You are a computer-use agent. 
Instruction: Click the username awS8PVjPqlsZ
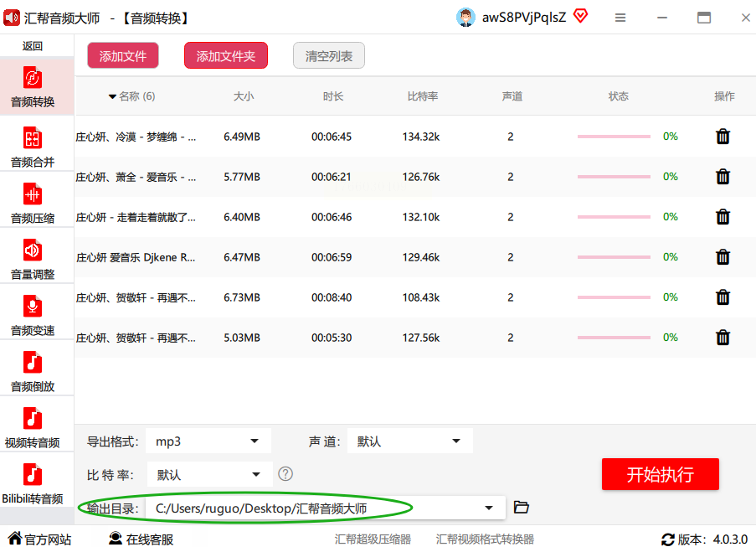click(524, 18)
